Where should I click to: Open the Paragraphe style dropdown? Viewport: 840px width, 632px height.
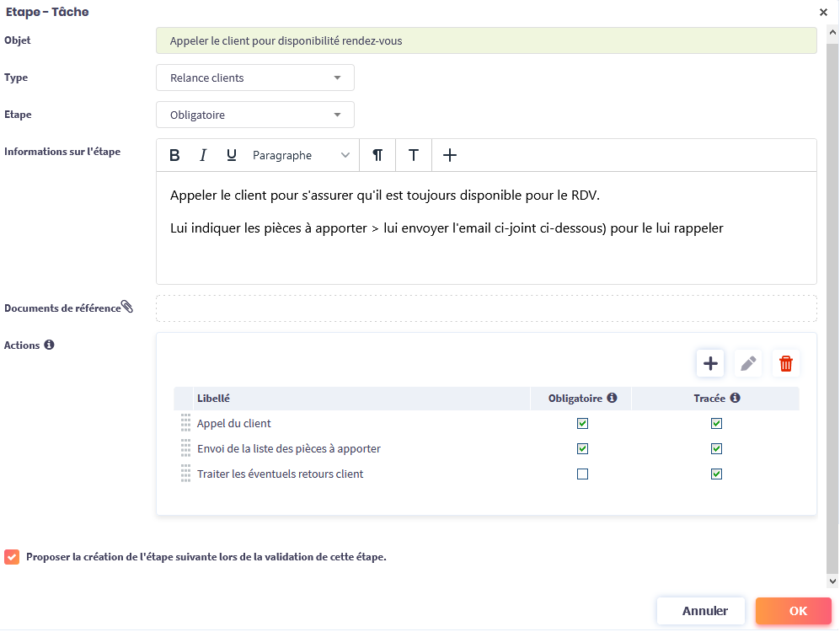click(301, 155)
